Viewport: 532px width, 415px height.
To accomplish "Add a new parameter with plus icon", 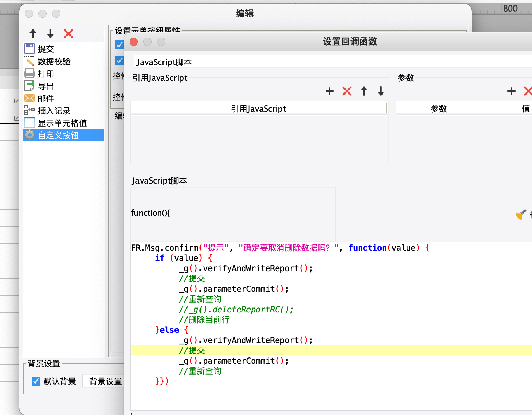I will tap(511, 91).
